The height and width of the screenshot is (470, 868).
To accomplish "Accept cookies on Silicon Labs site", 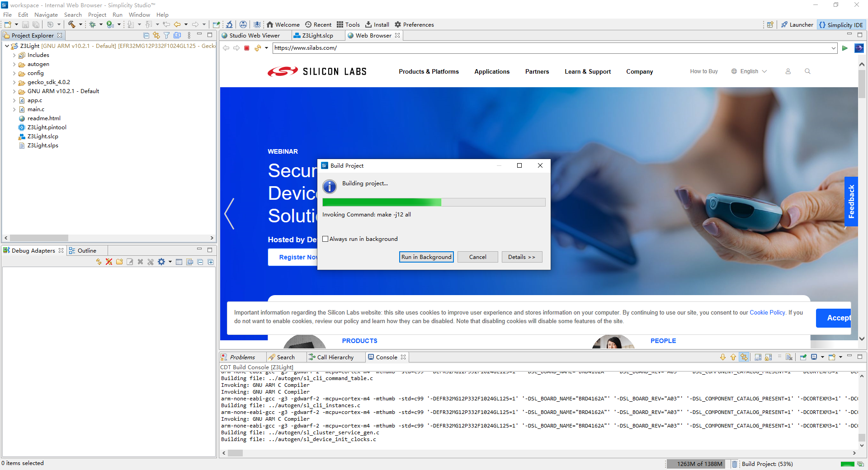I will [x=834, y=318].
